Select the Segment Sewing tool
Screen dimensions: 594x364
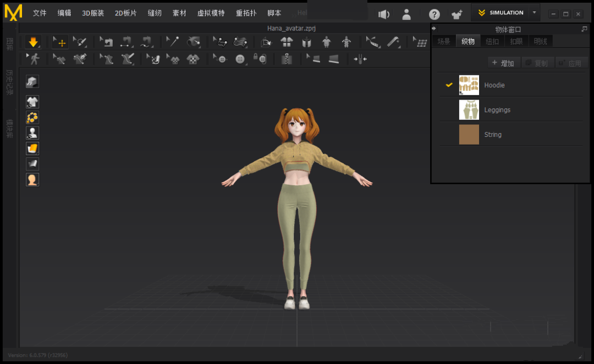click(x=126, y=42)
